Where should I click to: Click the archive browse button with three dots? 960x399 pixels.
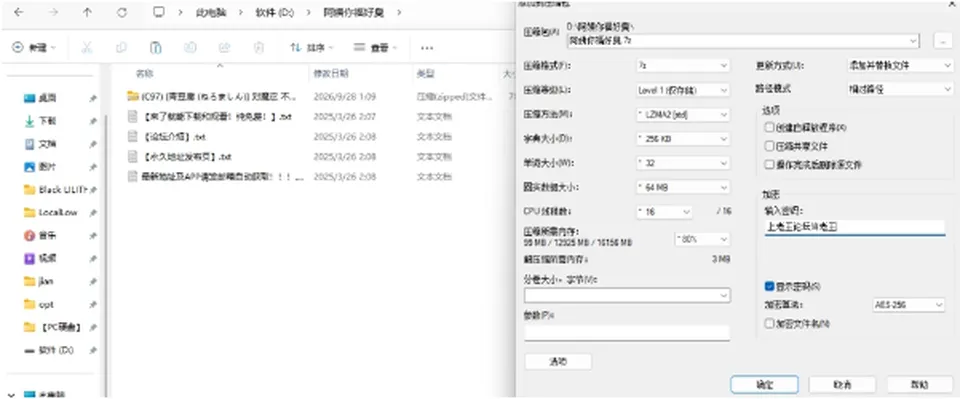tap(942, 41)
